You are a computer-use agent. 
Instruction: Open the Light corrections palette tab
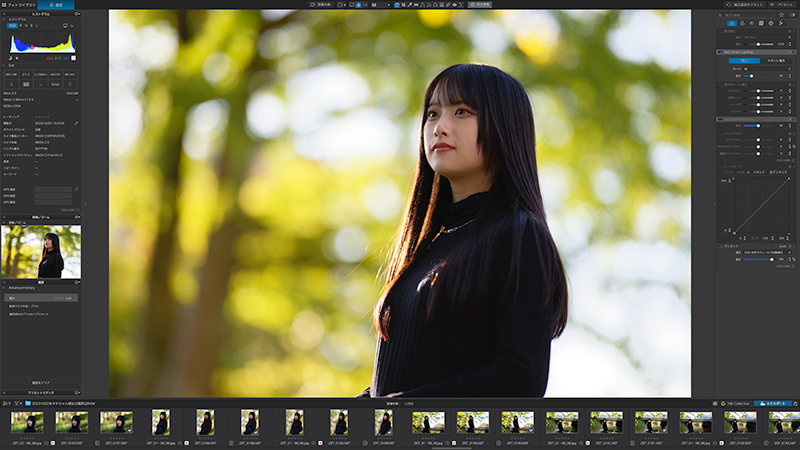[732, 23]
